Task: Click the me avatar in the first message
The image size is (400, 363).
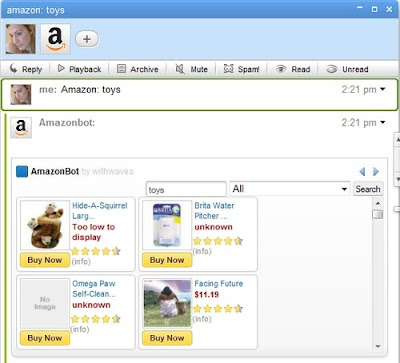Action: coord(21,94)
